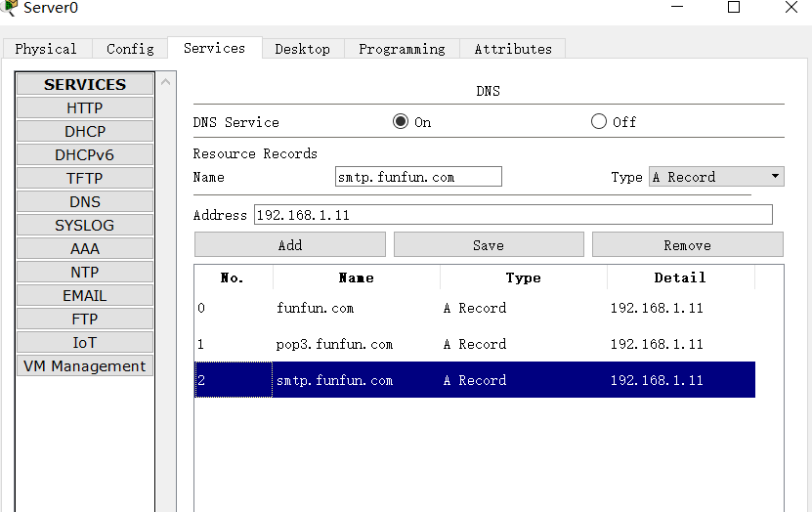Select the pop3.funfun.com record row

(475, 344)
